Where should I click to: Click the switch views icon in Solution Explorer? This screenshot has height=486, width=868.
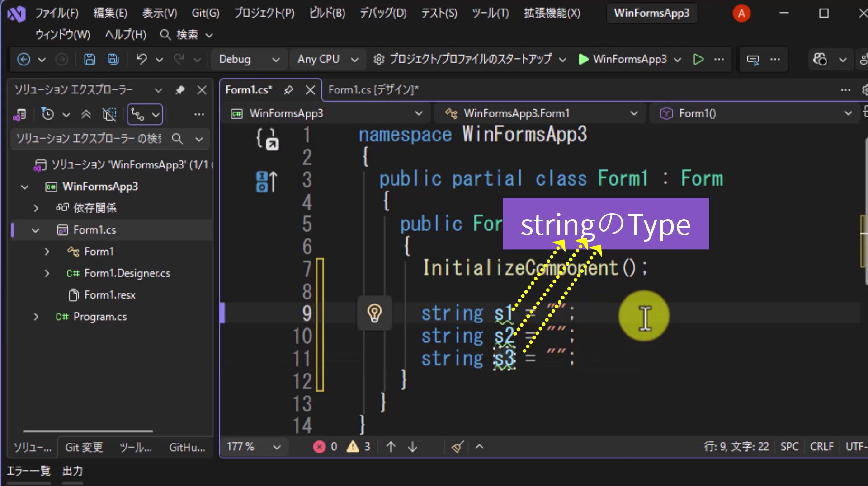click(19, 115)
